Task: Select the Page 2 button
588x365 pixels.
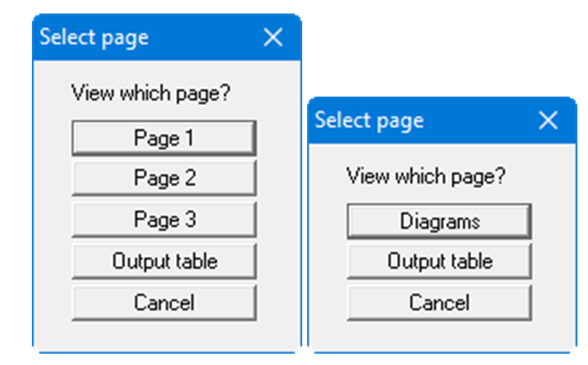Action: click(164, 178)
